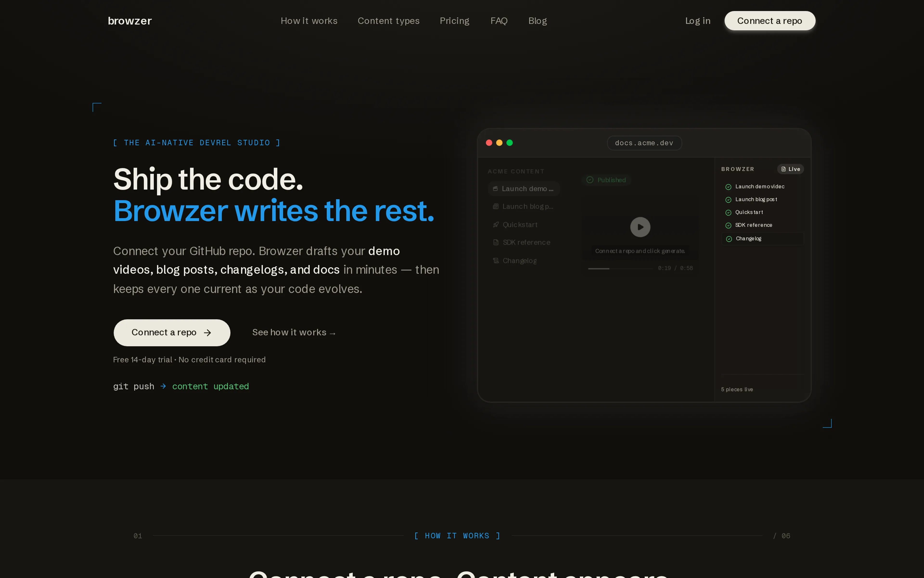Click the arrow icon in hero Connect a repo button
Viewport: 924px width, 578px height.
[207, 333]
